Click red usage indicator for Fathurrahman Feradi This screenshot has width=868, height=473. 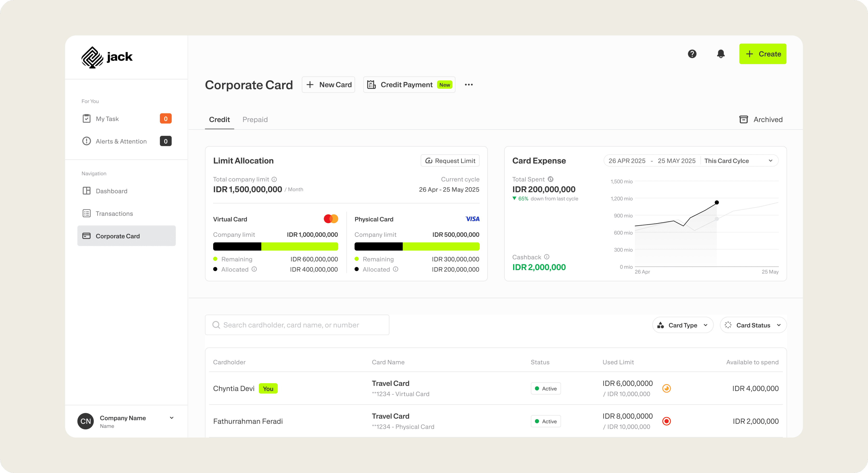pos(666,421)
